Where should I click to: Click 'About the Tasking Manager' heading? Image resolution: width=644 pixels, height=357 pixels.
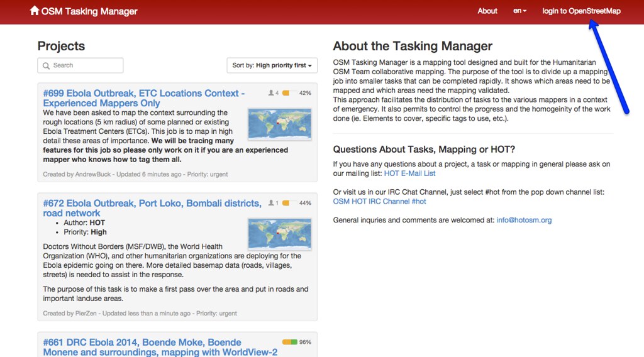click(x=413, y=46)
